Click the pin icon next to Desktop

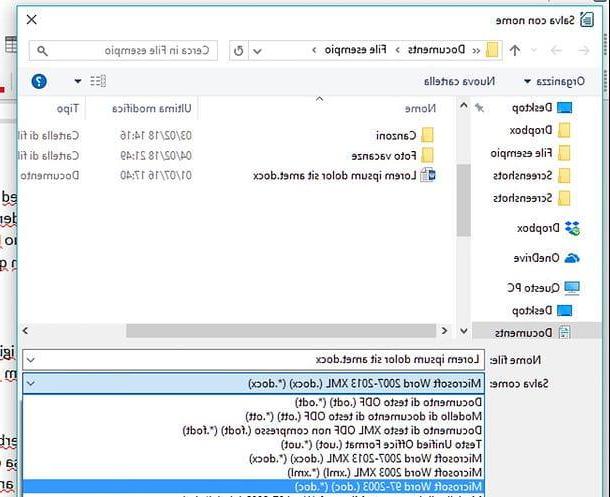tap(480, 108)
